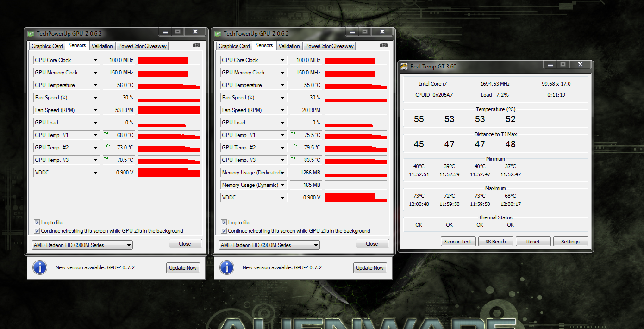Close the Real Temp GT window with X

580,65
